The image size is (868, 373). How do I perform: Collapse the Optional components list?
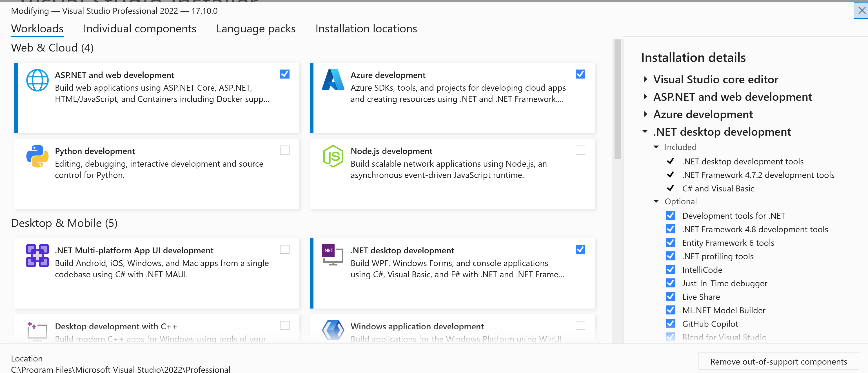tap(656, 202)
